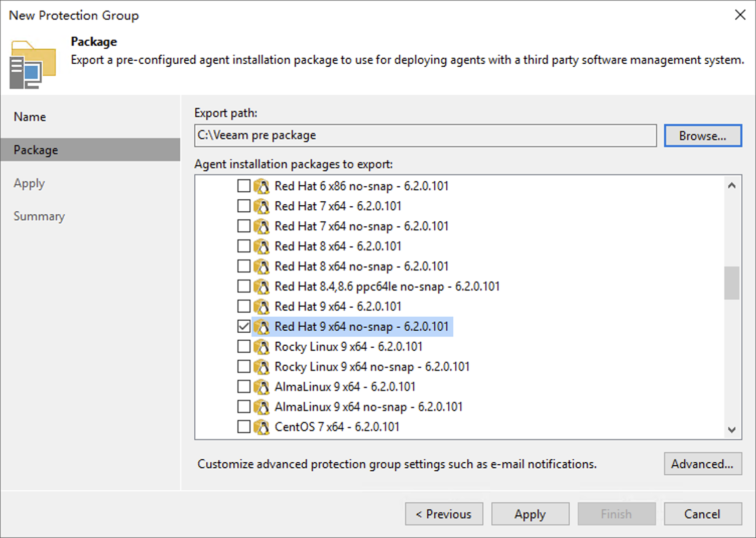Check the CentOS 7 x64 package box
Image resolution: width=756 pixels, height=538 pixels.
point(244,427)
